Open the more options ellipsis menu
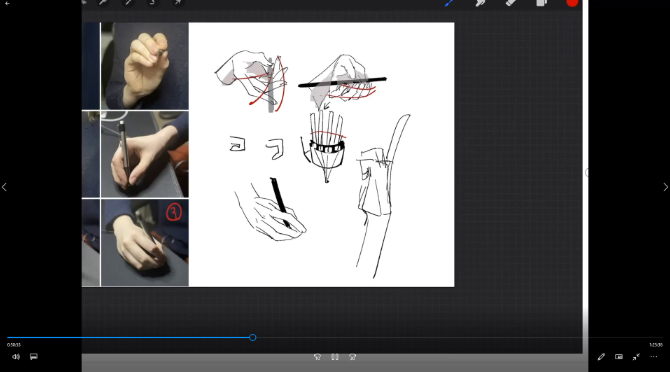This screenshot has width=670, height=372. pyautogui.click(x=654, y=357)
